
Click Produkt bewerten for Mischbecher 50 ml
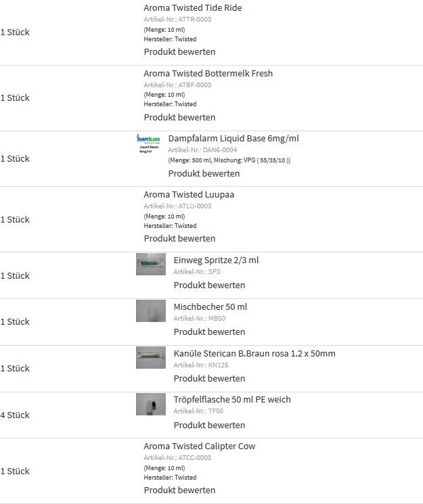tap(209, 331)
